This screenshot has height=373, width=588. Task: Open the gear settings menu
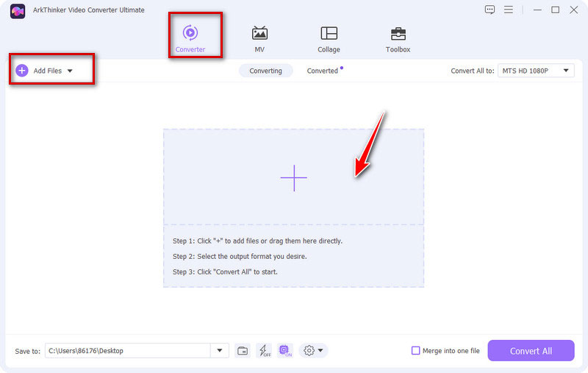point(313,350)
